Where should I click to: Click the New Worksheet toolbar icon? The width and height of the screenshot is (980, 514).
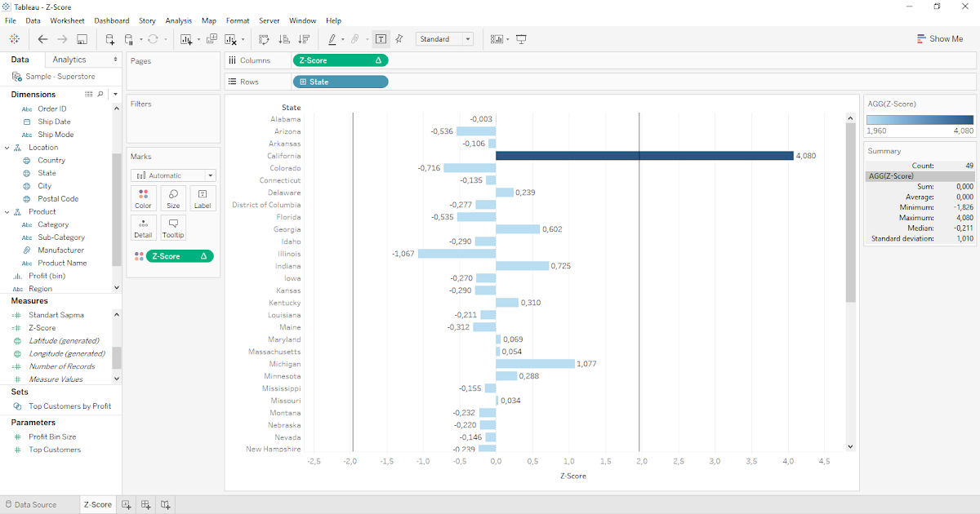click(x=185, y=38)
